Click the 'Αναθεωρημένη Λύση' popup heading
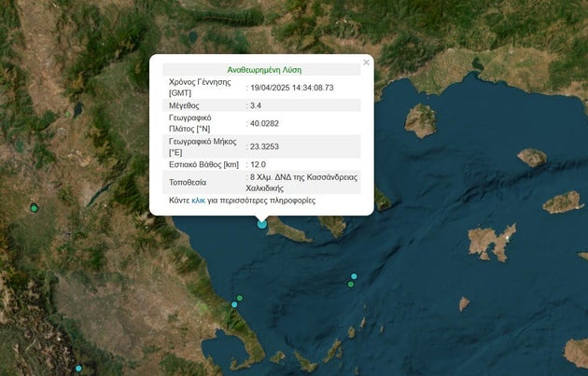The height and width of the screenshot is (376, 588). pyautogui.click(x=264, y=70)
